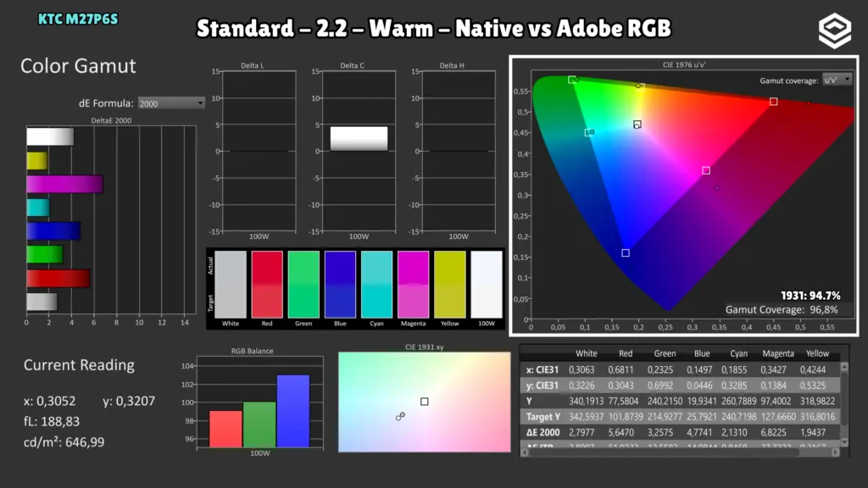Screen dimensions: 868x488
Task: Click the target square in CIE 1931 xy chart
Action: pyautogui.click(x=424, y=401)
